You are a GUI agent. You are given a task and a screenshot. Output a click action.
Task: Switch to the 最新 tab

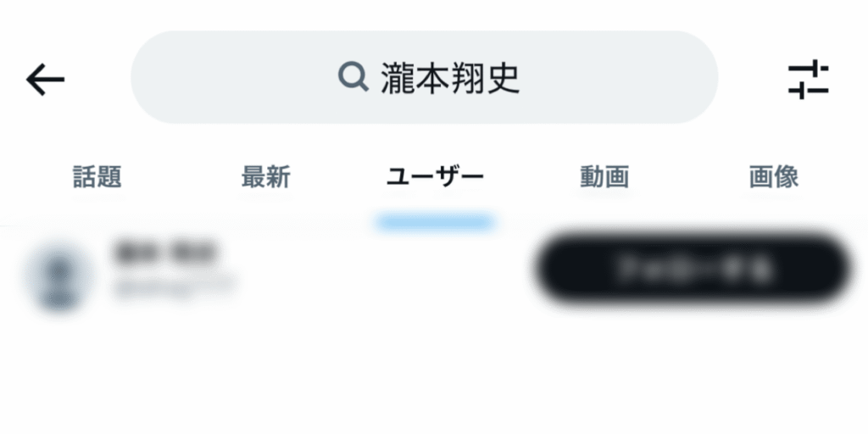[265, 177]
